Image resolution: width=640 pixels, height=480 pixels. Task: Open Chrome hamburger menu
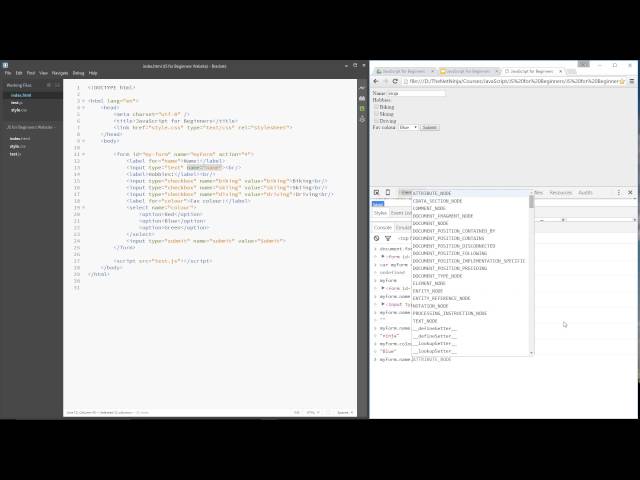pyautogui.click(x=632, y=81)
